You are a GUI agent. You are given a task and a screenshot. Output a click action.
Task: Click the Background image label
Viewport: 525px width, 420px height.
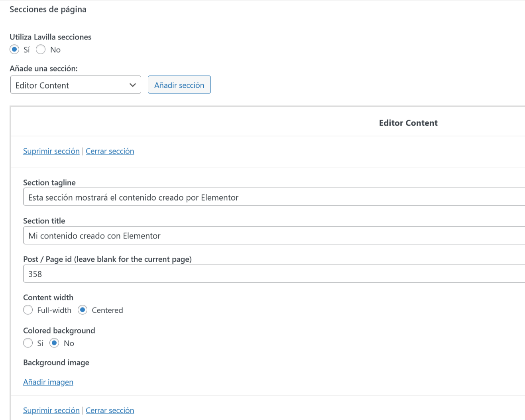click(x=56, y=363)
